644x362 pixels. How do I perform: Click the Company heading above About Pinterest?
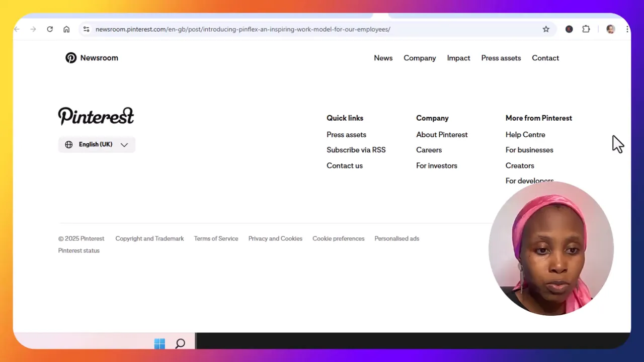click(432, 118)
